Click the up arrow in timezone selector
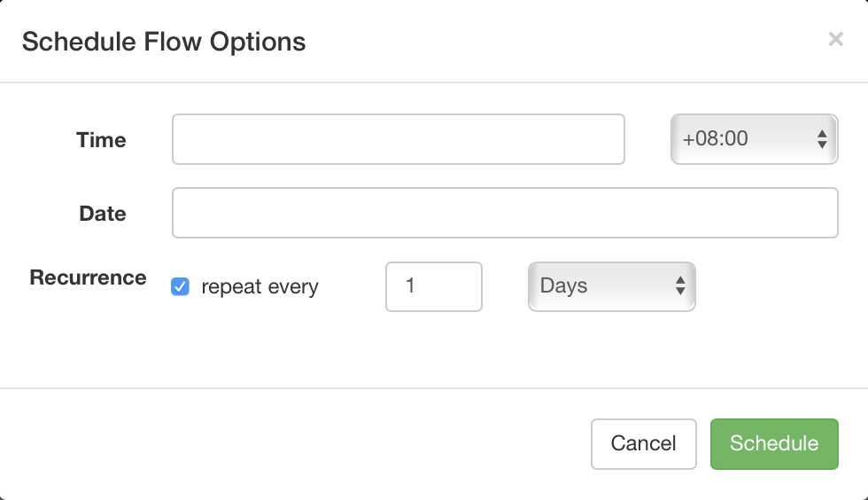The width and height of the screenshot is (868, 500). (x=822, y=134)
